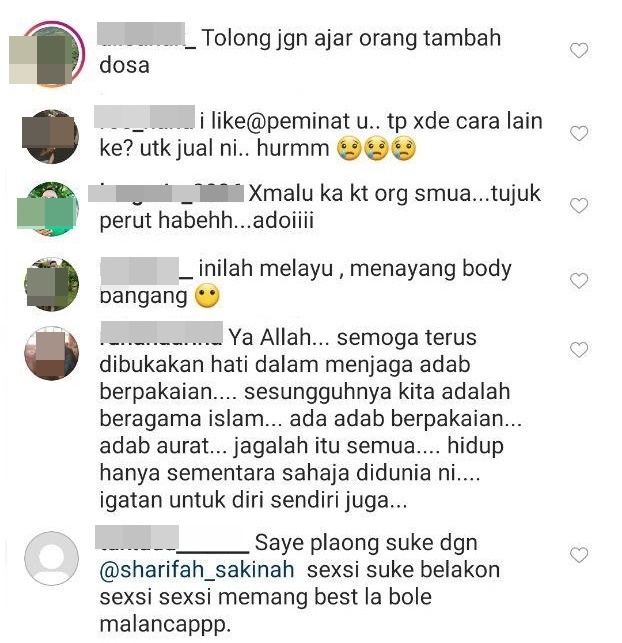Open the @sharifah_sakinah mention link
The width and height of the screenshot is (622, 643).
click(x=197, y=570)
